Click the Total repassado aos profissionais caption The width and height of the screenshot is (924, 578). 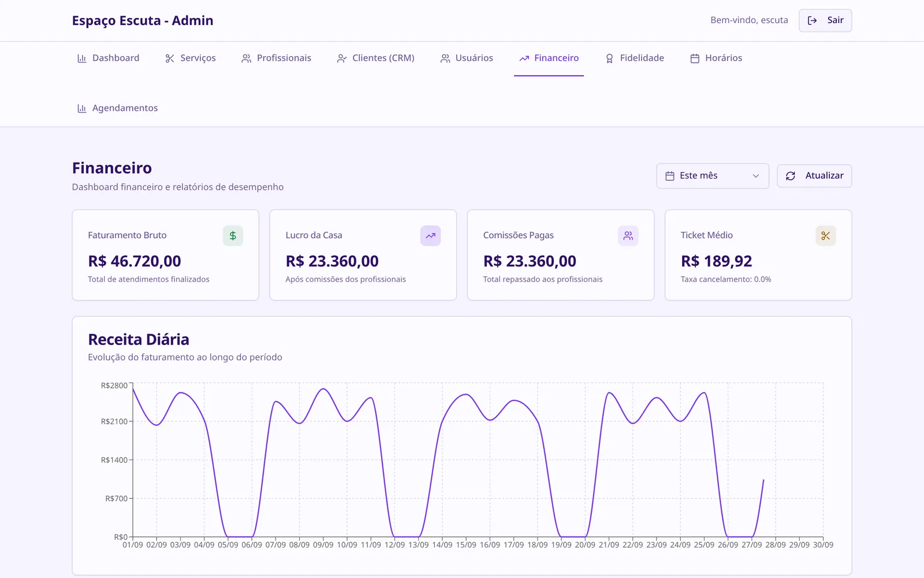[543, 279]
